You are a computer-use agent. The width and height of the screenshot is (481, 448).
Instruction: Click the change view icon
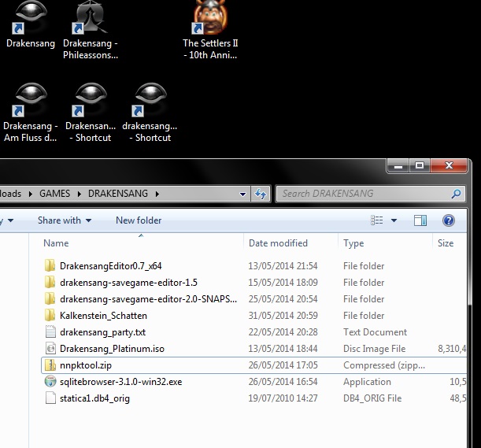pos(377,220)
